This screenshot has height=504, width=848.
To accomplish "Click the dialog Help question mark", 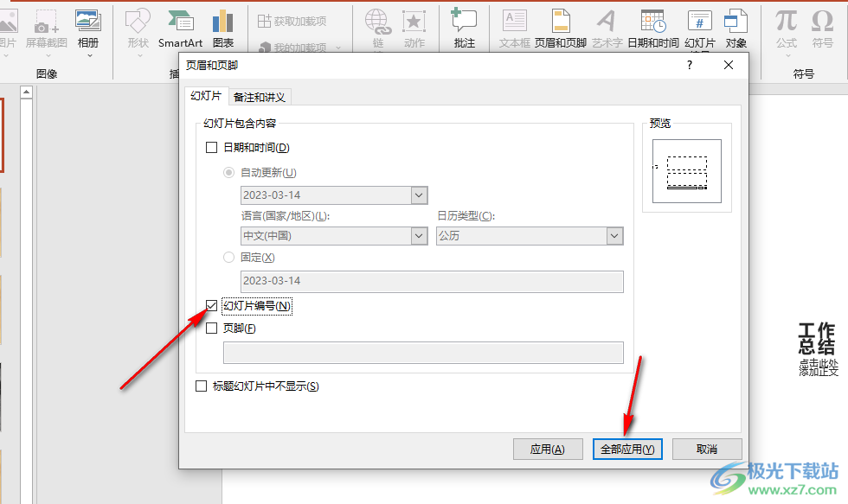I will [x=690, y=65].
